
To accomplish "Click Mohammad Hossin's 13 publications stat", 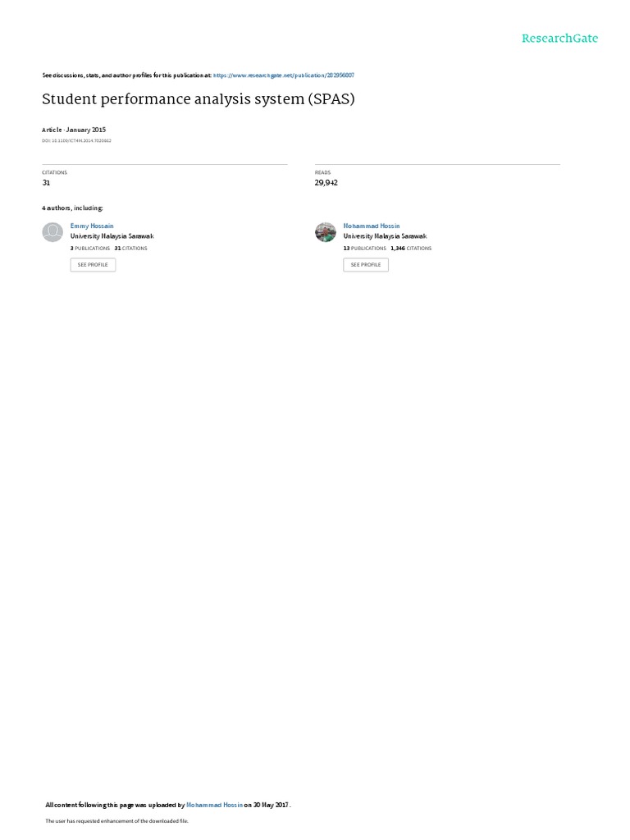I will (365, 249).
